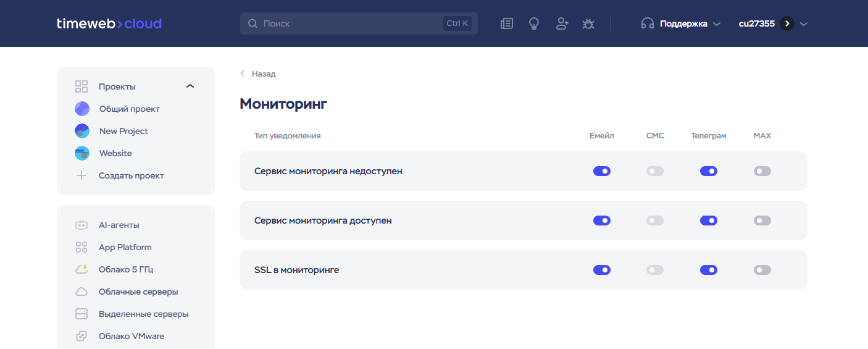Click the AI-агенты robot icon
868x349 pixels.
coord(81,225)
